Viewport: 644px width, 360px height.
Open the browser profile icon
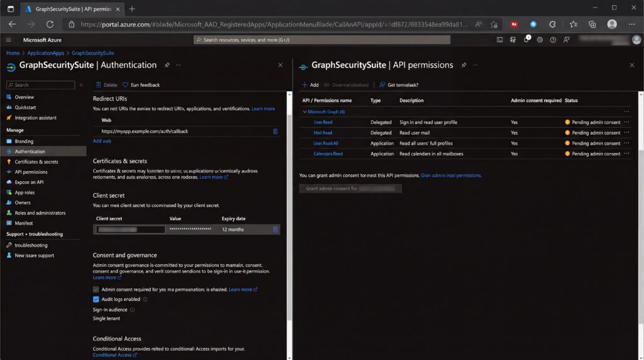612,25
